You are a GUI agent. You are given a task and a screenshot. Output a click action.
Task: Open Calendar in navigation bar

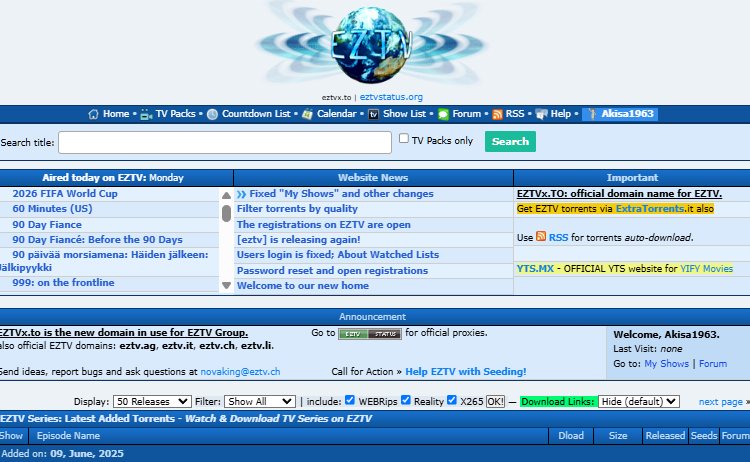pos(337,114)
